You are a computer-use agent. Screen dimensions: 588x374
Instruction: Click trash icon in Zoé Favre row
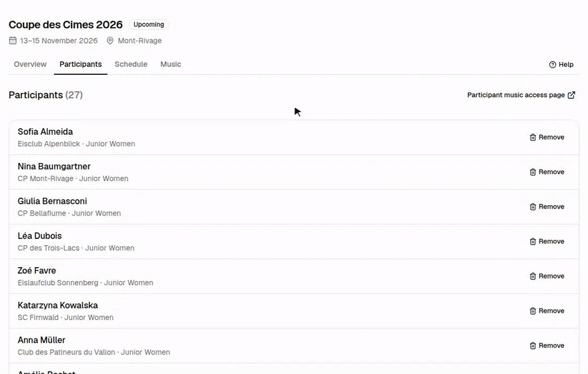[533, 276]
